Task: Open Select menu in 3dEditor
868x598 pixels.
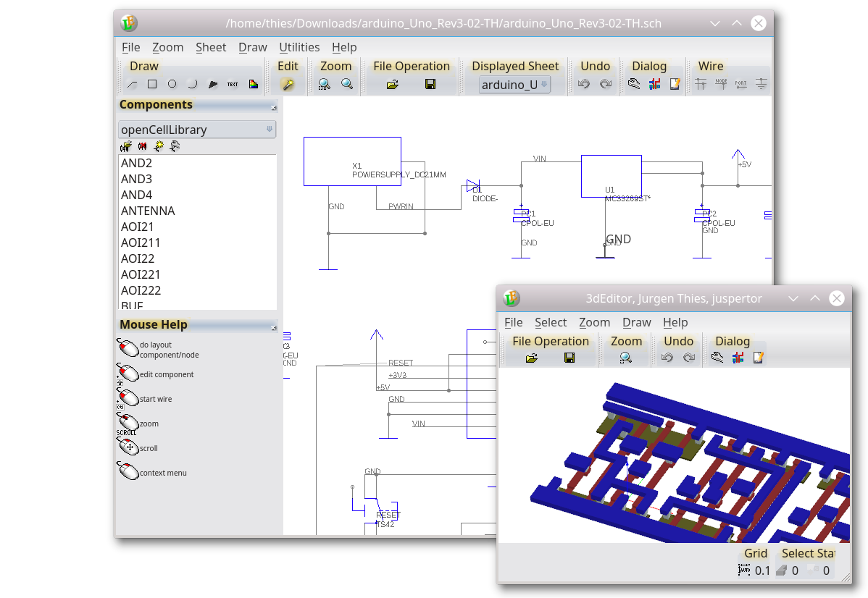Action: [551, 322]
